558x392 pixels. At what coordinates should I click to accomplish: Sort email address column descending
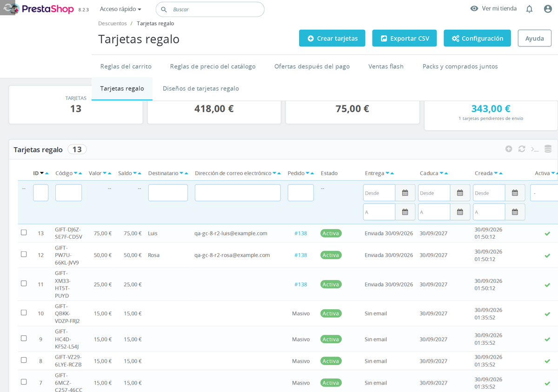coord(274,173)
